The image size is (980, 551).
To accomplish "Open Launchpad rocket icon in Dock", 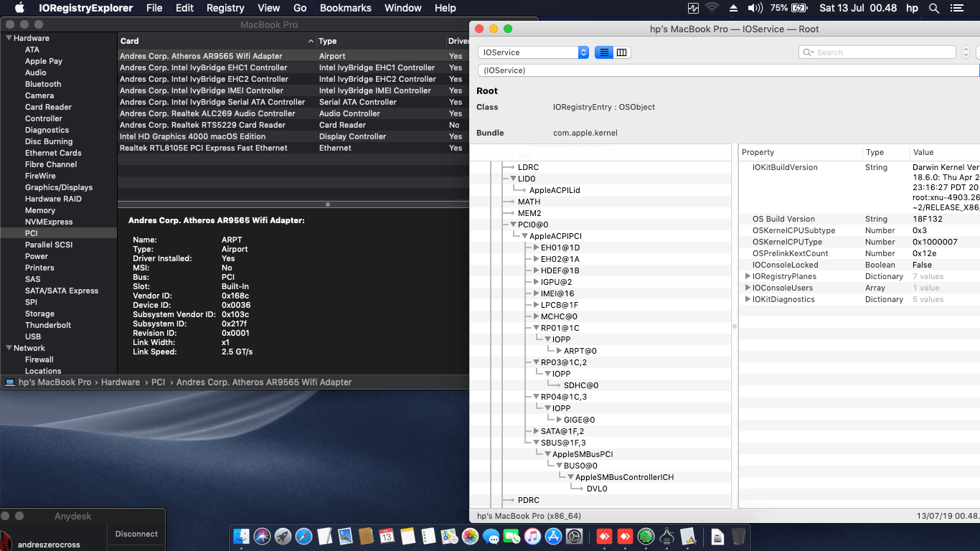I will tap(283, 536).
